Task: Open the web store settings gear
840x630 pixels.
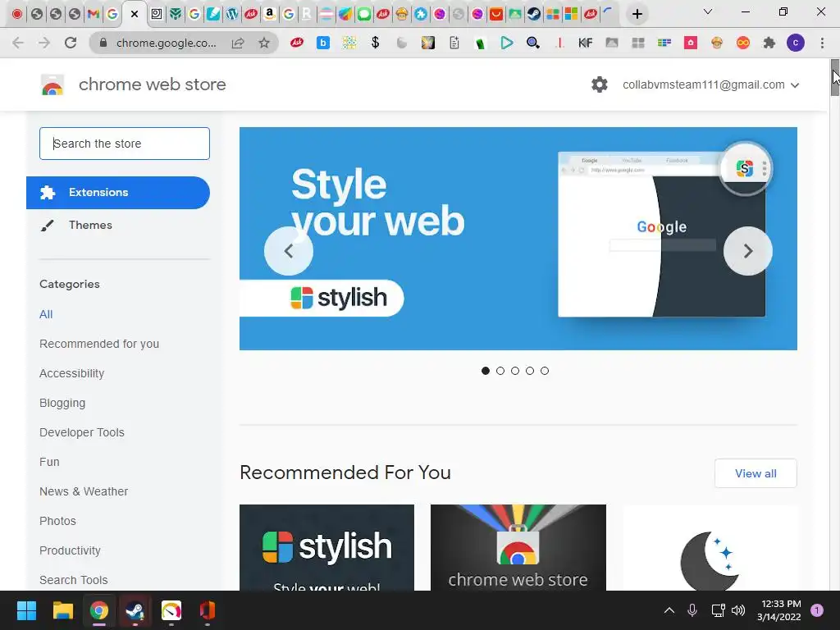Action: [600, 84]
